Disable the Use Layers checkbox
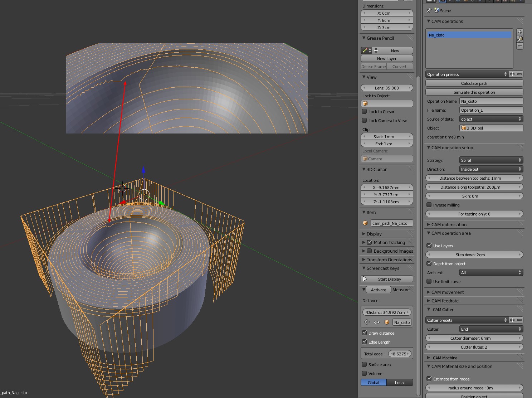The image size is (532, 398). click(x=429, y=246)
